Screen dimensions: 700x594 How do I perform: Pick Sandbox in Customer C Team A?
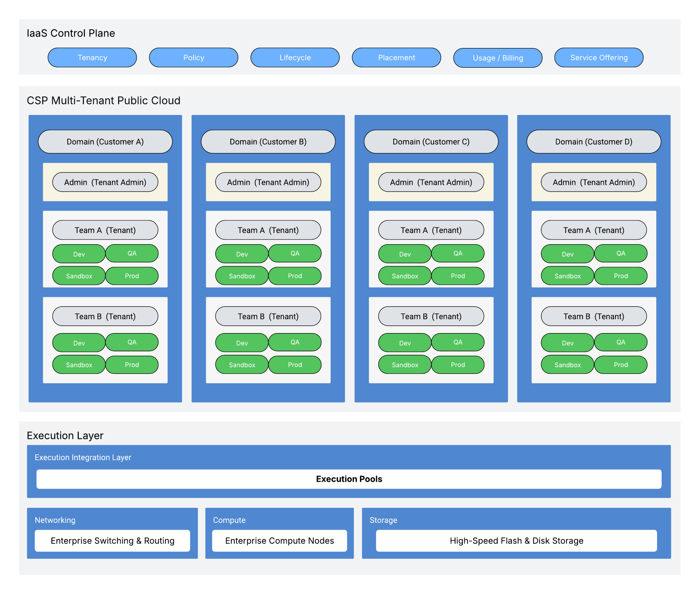[405, 276]
